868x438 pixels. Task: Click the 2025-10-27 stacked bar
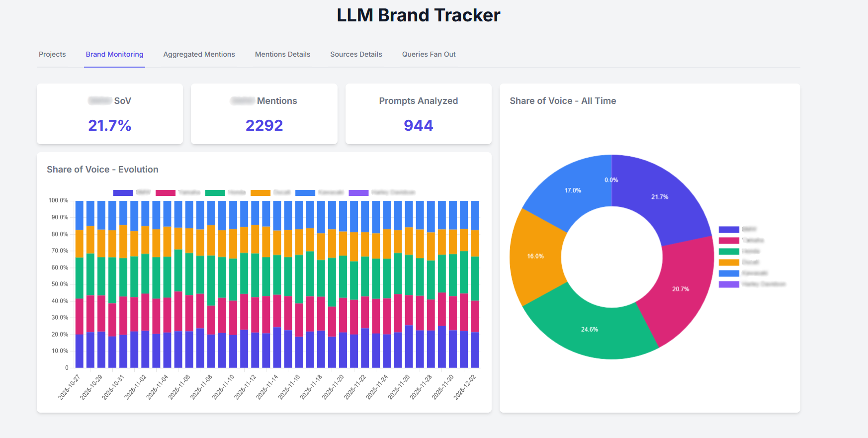(79, 298)
